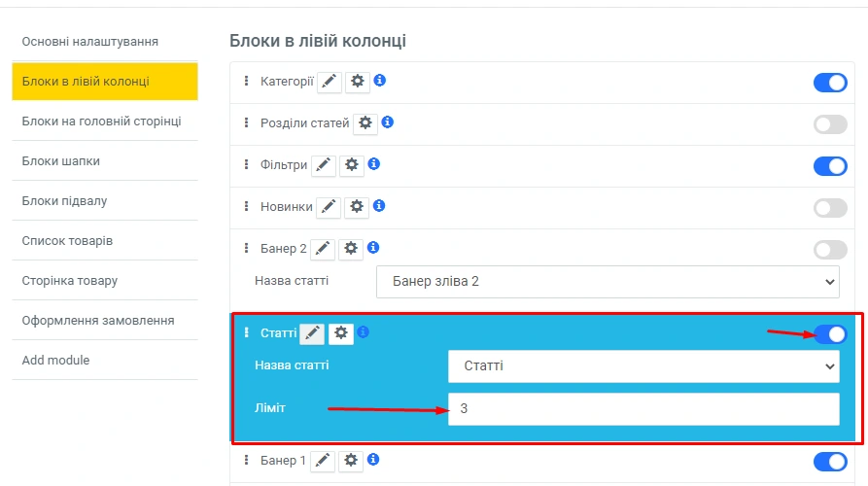Click the pencil edit icon for Статті

[x=312, y=333]
